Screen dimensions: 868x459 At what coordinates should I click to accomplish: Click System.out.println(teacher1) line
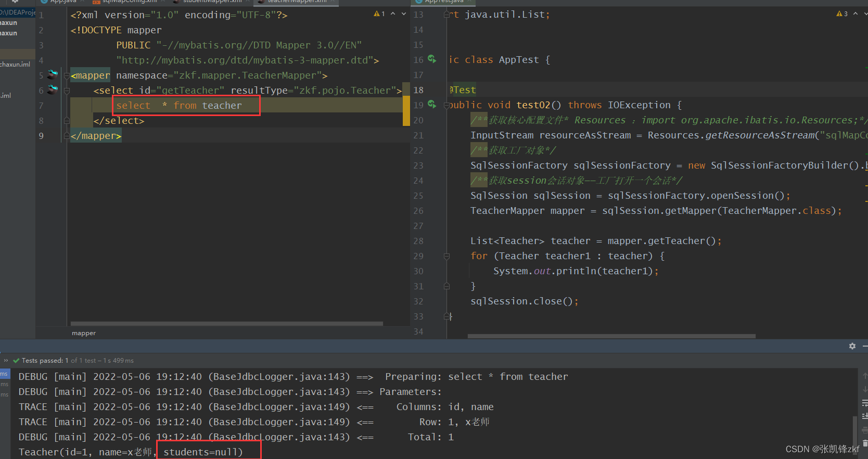pos(576,271)
